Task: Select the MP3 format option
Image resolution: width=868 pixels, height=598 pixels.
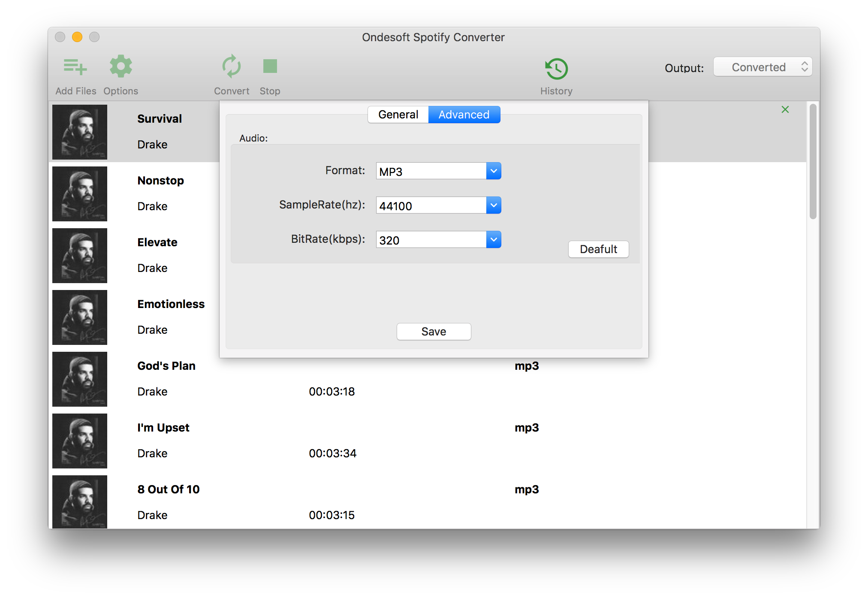Action: pyautogui.click(x=438, y=172)
